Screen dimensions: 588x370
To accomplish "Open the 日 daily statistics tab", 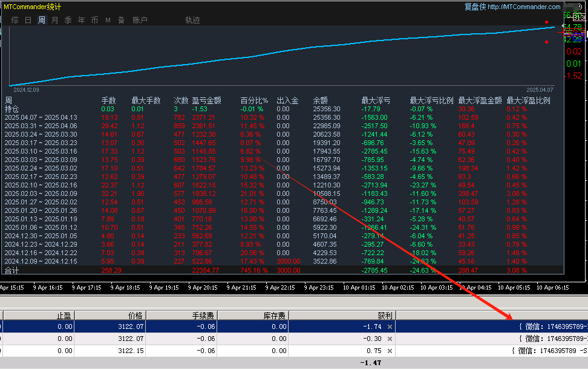I will [28, 20].
